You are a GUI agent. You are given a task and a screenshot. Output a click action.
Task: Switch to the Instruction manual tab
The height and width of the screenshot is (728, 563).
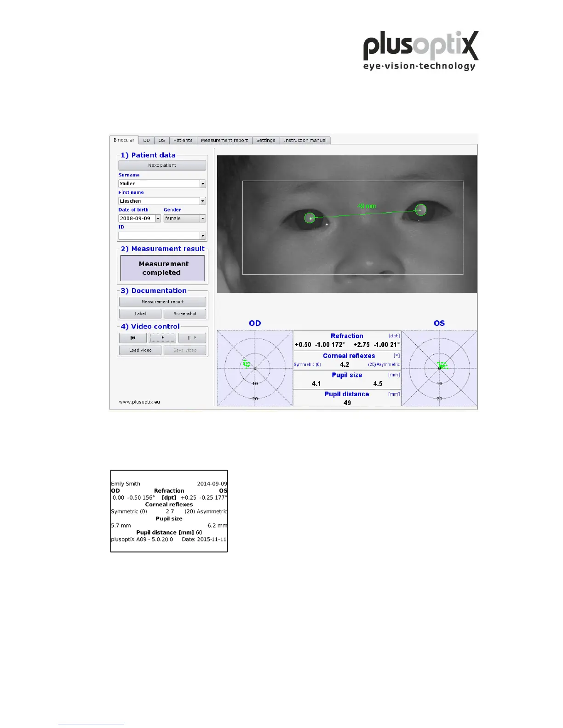[304, 141]
